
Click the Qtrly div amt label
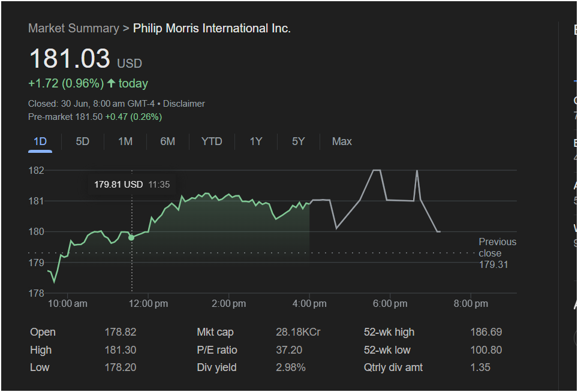tap(393, 367)
